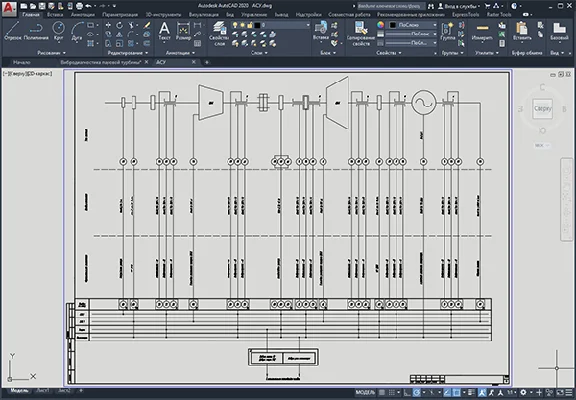Screen dimensions: 576x400
Task: Expand the ПоСлою color dropdown
Action: point(413,25)
